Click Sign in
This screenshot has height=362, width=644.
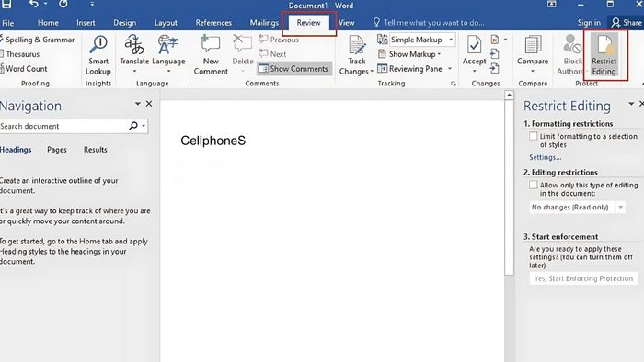(589, 23)
